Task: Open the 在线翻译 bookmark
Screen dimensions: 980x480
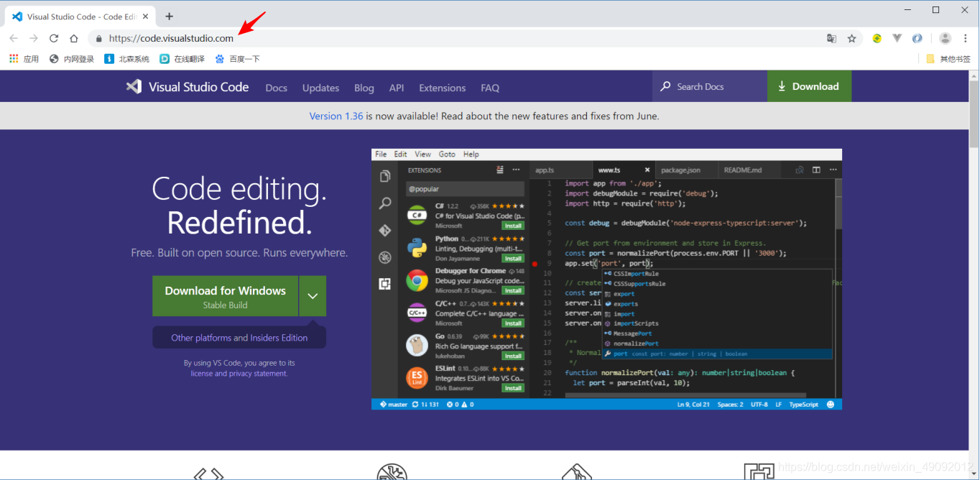Action: pos(182,59)
